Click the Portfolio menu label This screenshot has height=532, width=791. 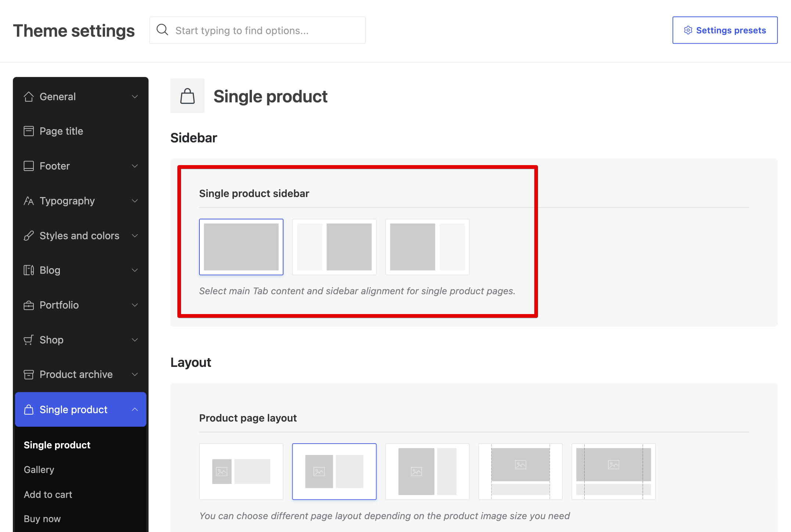[x=59, y=305]
